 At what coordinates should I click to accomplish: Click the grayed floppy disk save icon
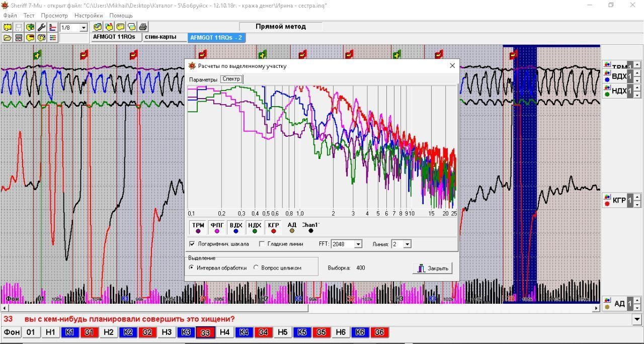(19, 27)
